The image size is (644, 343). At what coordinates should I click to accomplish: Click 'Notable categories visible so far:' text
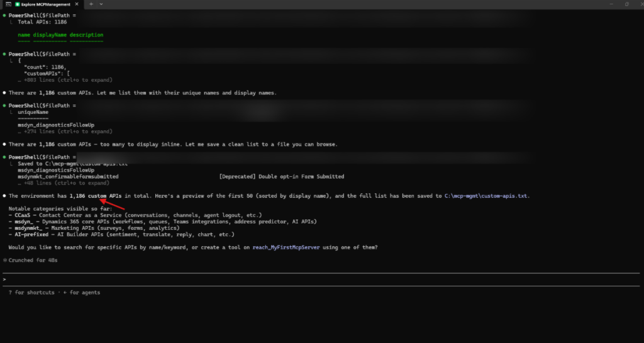click(60, 209)
